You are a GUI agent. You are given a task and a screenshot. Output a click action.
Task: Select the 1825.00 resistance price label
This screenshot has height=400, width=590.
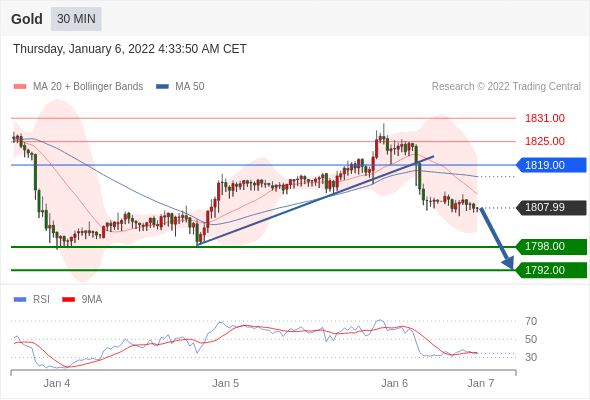[545, 141]
